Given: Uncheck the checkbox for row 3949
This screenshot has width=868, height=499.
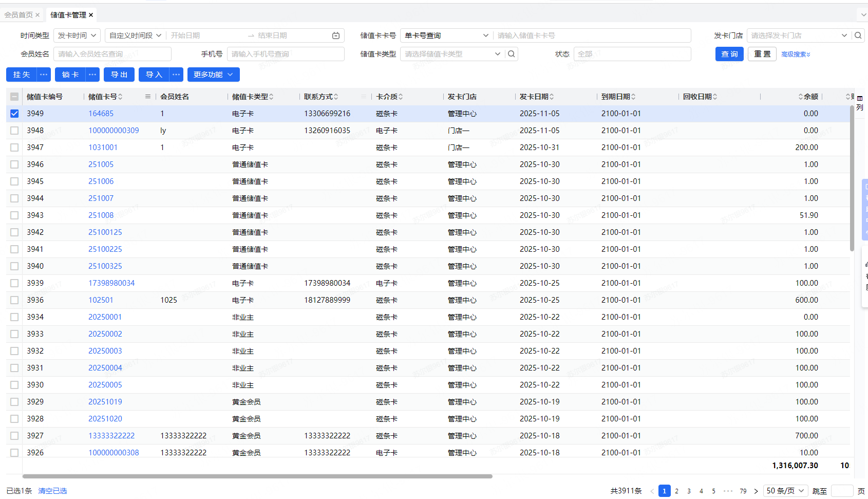Looking at the screenshot, I should [x=14, y=114].
